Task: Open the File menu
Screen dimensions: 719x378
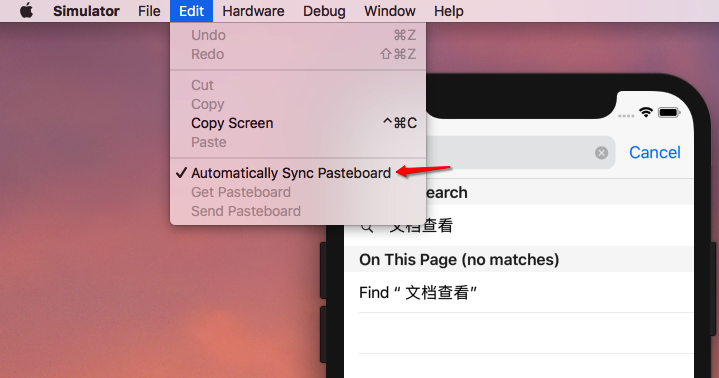Action: tap(149, 11)
